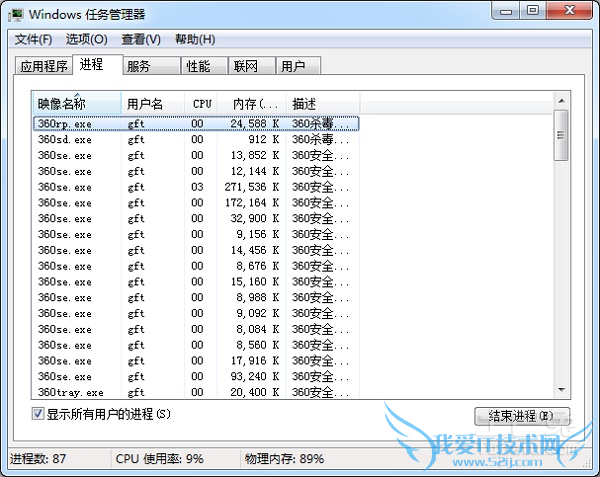Screen dimensions: 600x477
Task: Open the 选项(O) menu
Action: (x=86, y=39)
